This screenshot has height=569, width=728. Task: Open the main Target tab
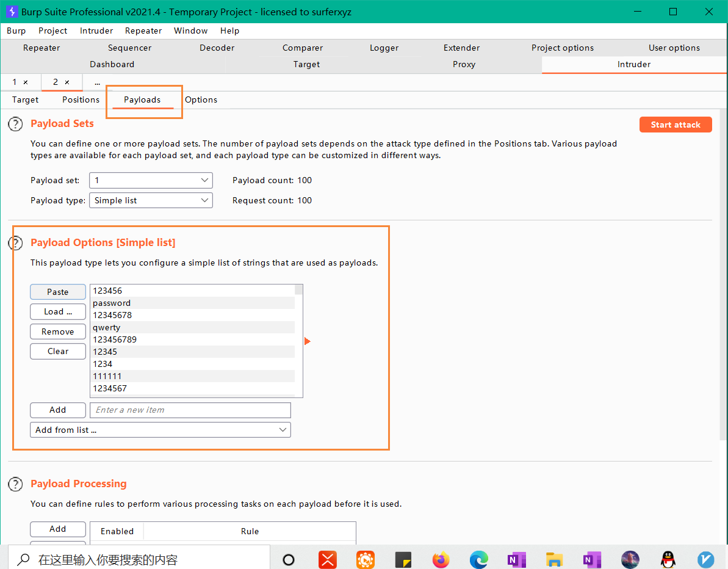tap(306, 65)
